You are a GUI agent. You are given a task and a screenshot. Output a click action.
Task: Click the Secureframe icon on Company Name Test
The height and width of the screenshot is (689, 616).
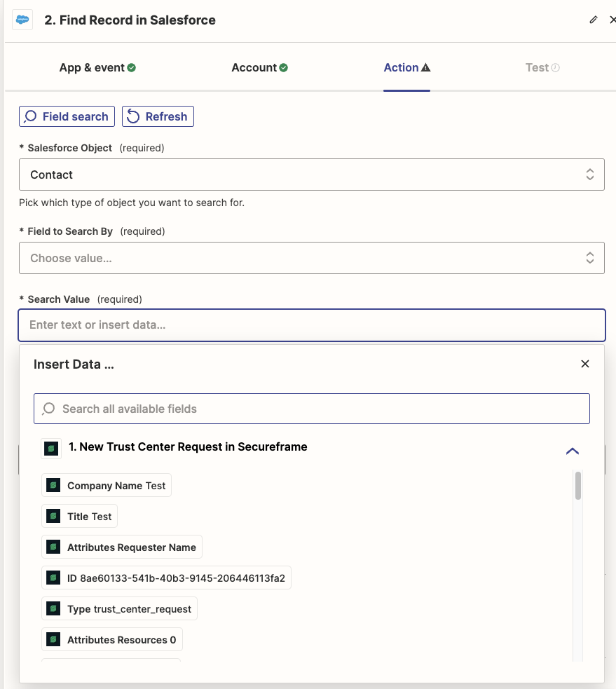[x=53, y=486]
